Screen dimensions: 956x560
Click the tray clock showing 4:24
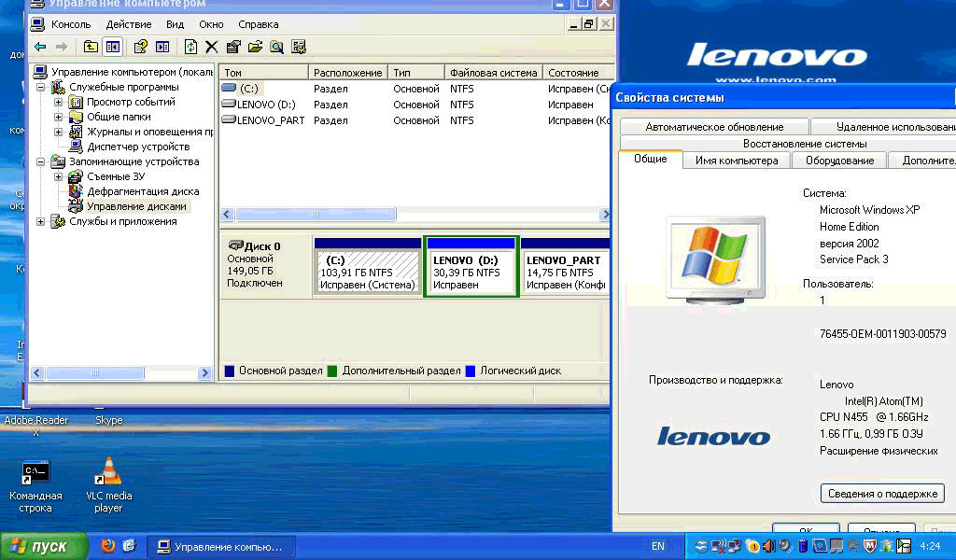pyautogui.click(x=930, y=546)
